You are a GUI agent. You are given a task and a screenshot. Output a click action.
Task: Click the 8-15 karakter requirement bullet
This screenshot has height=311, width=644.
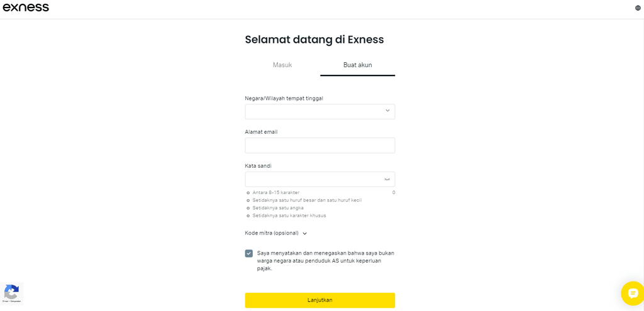pyautogui.click(x=248, y=193)
